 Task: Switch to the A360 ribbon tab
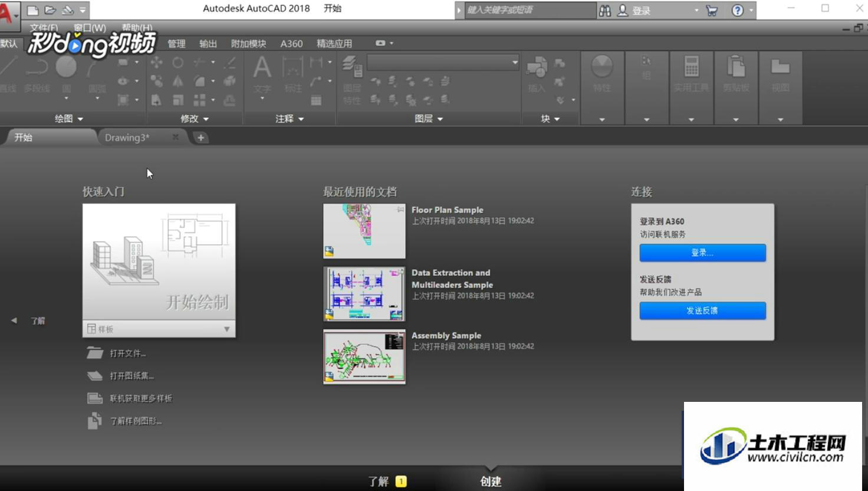point(291,44)
